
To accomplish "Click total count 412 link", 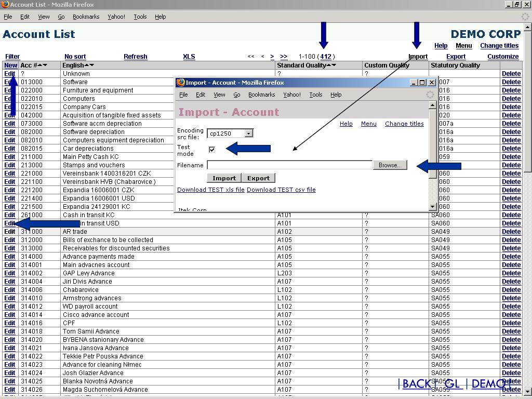I will click(x=326, y=57).
